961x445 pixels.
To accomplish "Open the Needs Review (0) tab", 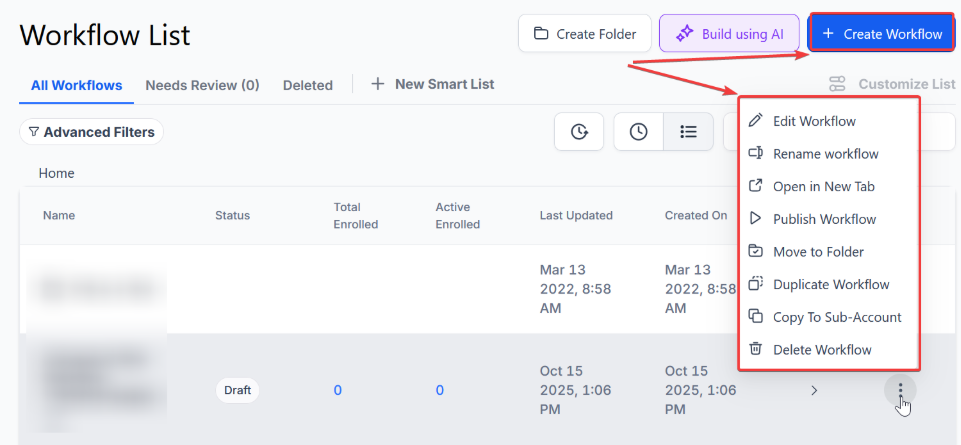I will [x=202, y=85].
